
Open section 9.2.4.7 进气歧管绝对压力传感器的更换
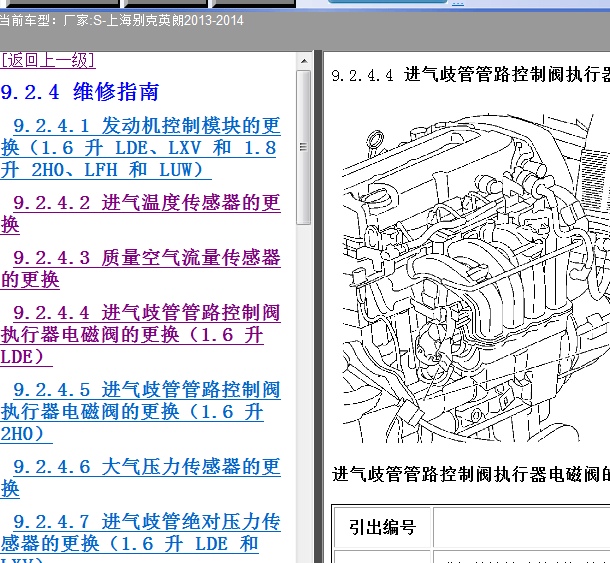click(x=140, y=537)
